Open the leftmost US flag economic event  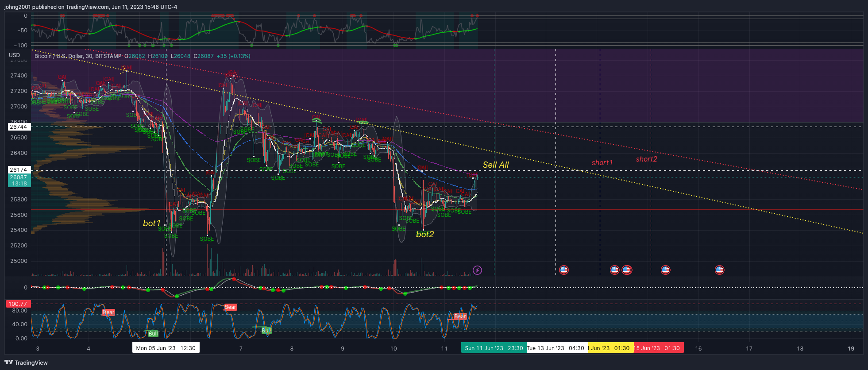[563, 270]
